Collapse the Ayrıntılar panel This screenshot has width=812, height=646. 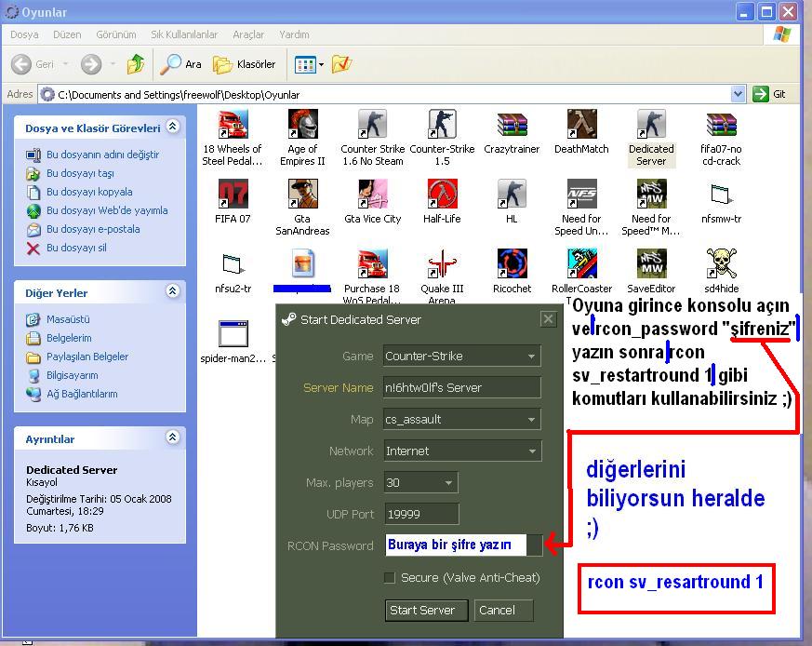[x=172, y=437]
